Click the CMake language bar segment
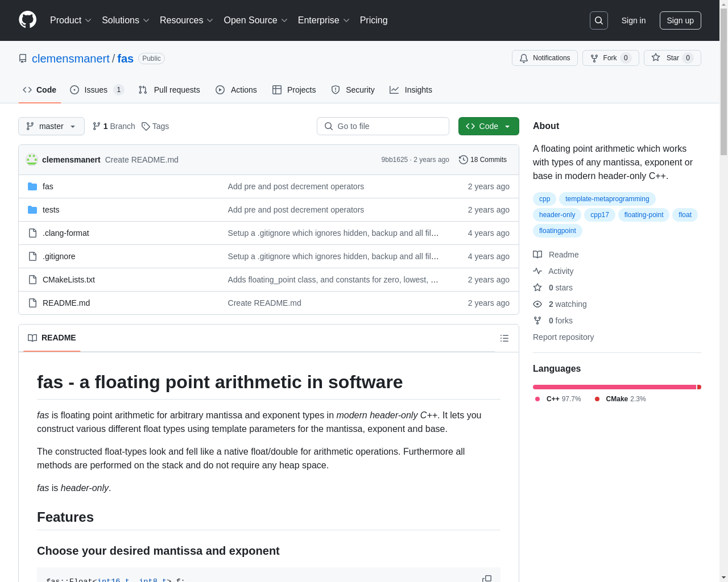 click(699, 387)
